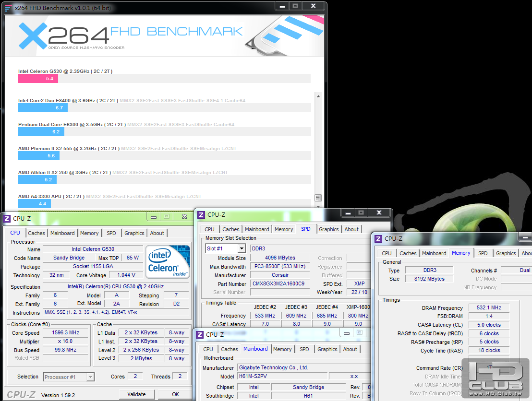Click the Pentium E6300 6.2 result bar

[x=41, y=132]
